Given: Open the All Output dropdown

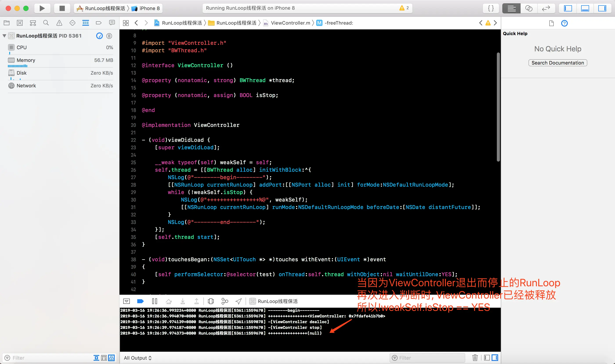Looking at the screenshot, I should [x=138, y=358].
